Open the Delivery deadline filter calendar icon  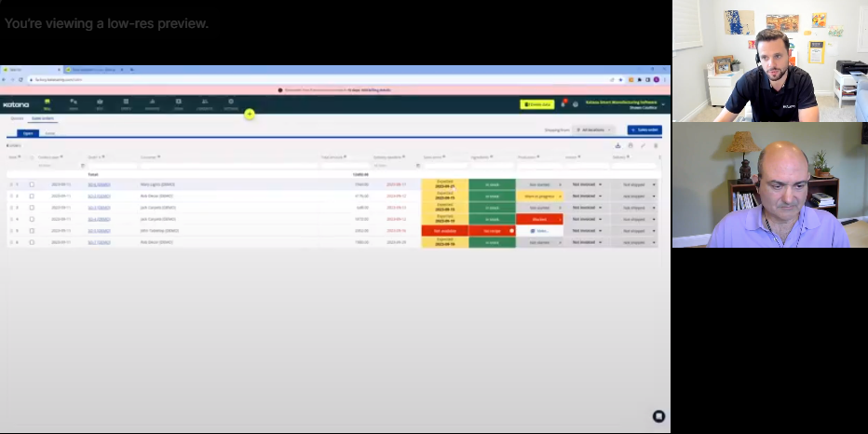[x=418, y=166]
